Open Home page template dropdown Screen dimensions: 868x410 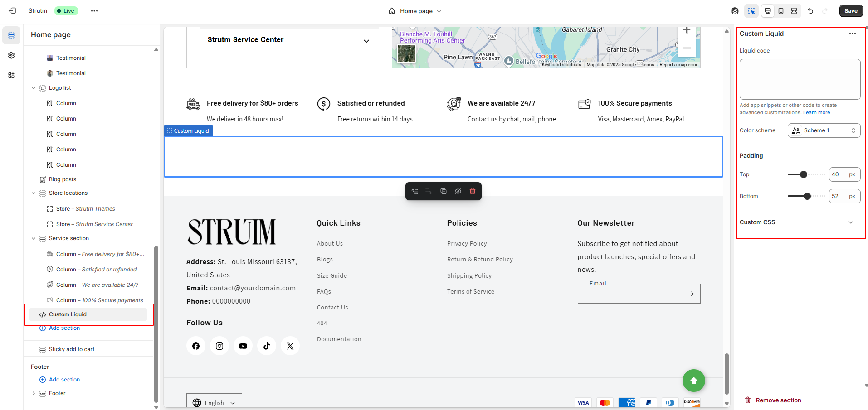[415, 11]
